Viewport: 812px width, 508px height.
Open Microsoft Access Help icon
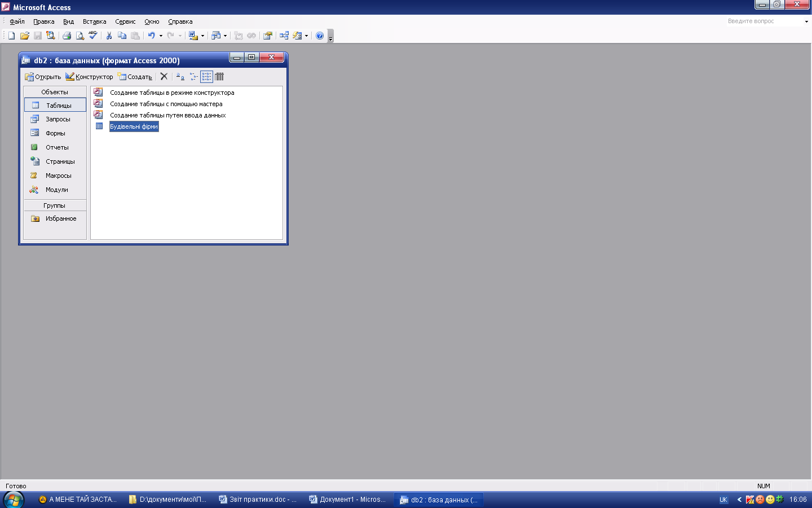320,36
